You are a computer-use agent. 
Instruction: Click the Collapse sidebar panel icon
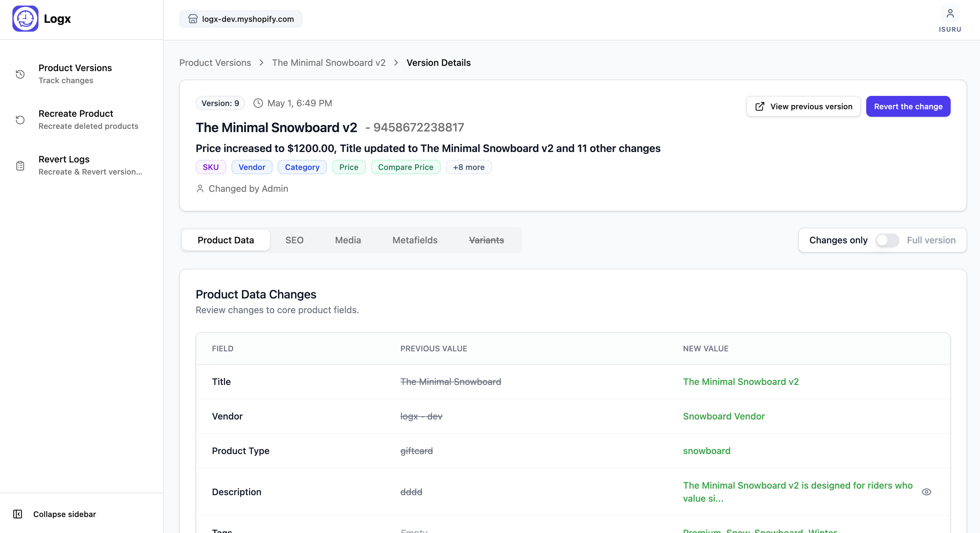(18, 514)
